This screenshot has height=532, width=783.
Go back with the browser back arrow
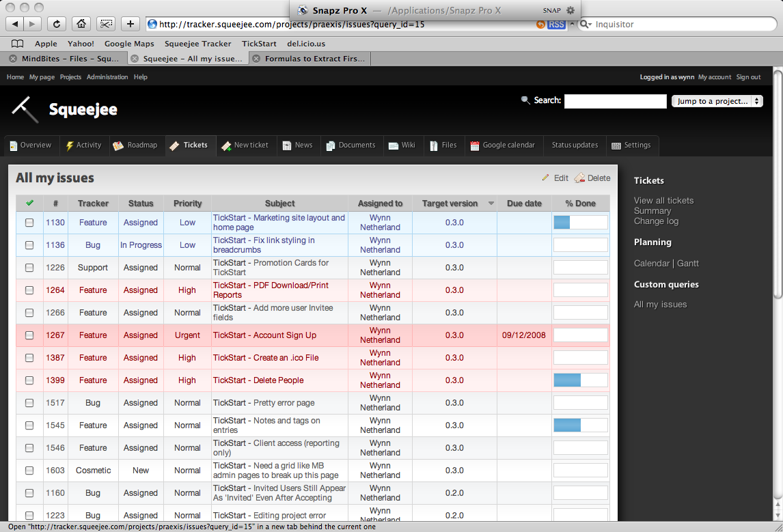coord(15,23)
